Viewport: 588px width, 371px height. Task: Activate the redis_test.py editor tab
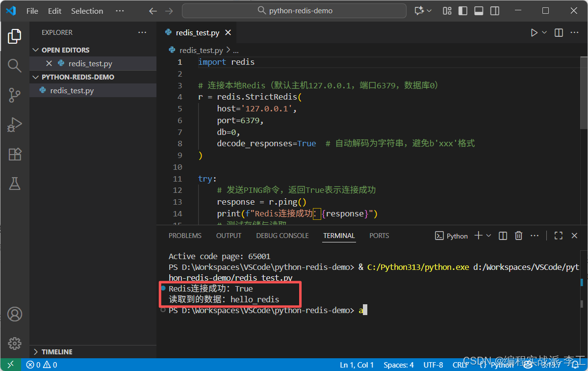click(x=197, y=33)
